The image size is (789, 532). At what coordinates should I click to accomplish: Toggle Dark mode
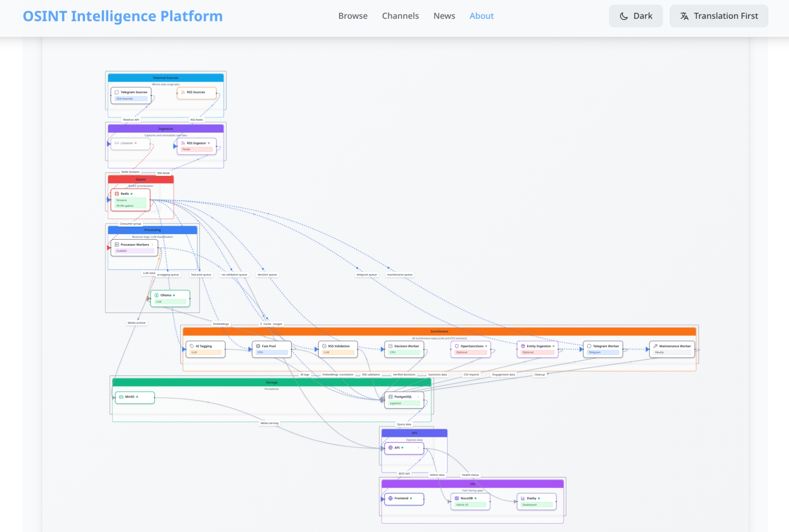pos(635,16)
